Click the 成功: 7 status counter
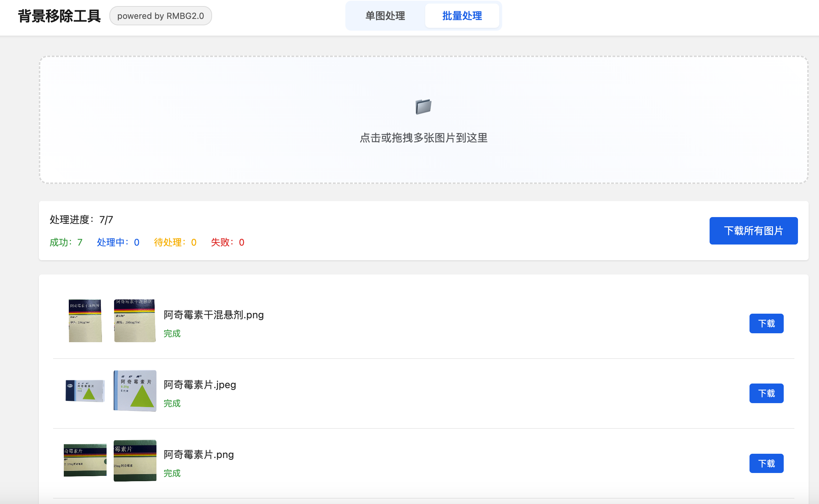 66,242
